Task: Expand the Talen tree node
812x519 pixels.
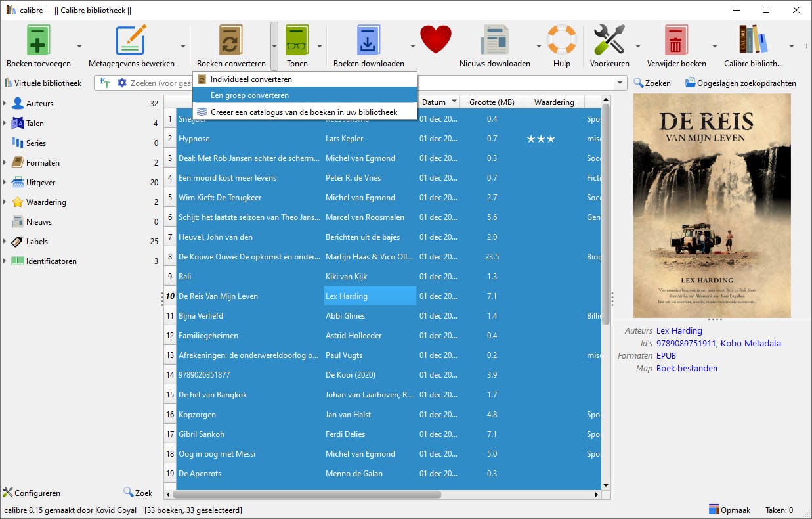Action: coord(5,124)
